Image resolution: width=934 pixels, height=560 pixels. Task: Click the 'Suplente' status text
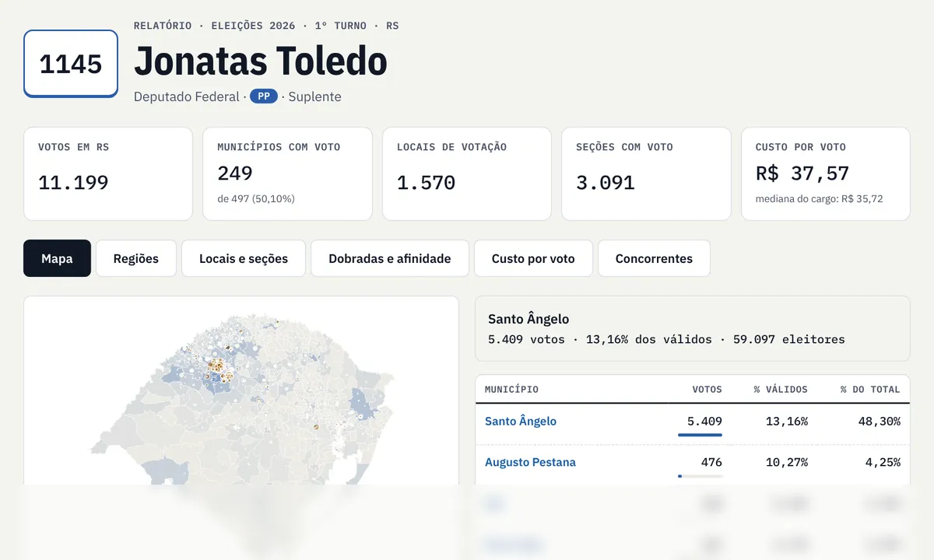(x=315, y=96)
